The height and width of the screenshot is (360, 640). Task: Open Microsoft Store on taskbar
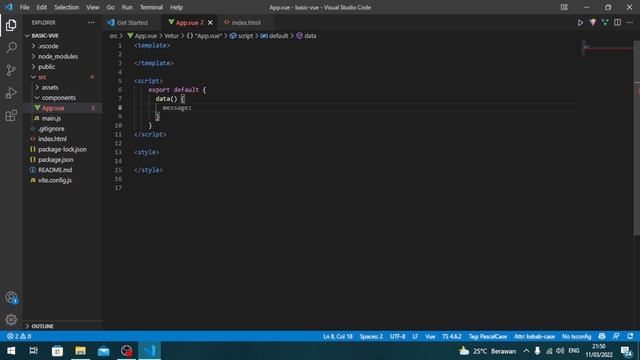(x=57, y=351)
